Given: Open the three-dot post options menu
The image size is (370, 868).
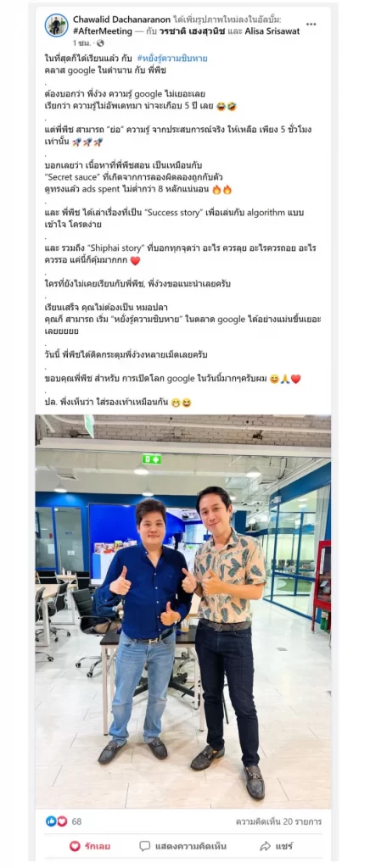Looking at the screenshot, I should click(311, 25).
